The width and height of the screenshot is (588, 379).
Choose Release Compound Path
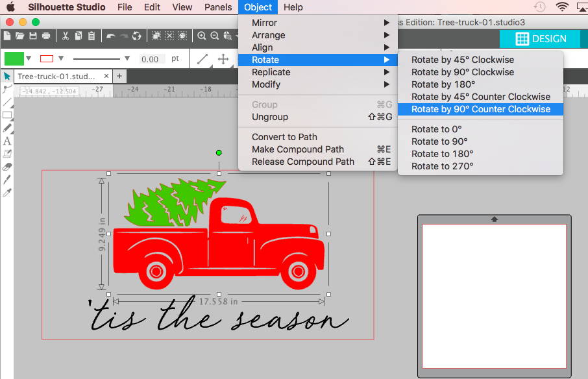pyautogui.click(x=317, y=162)
